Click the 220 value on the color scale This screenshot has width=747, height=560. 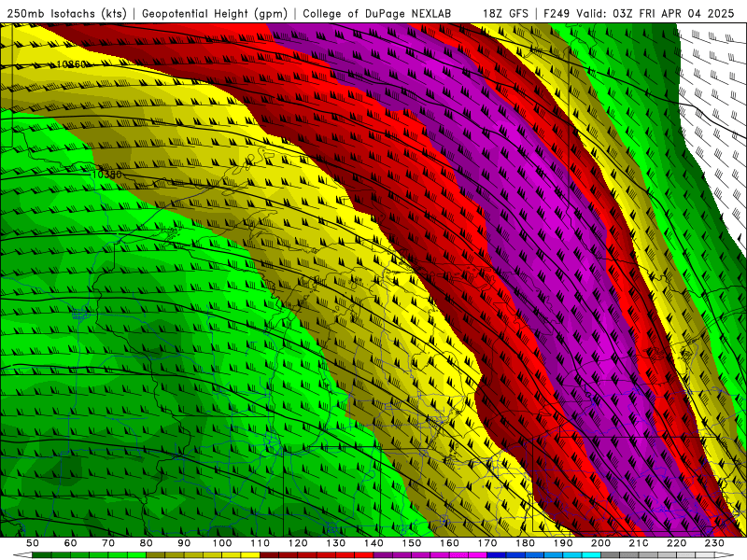click(676, 543)
